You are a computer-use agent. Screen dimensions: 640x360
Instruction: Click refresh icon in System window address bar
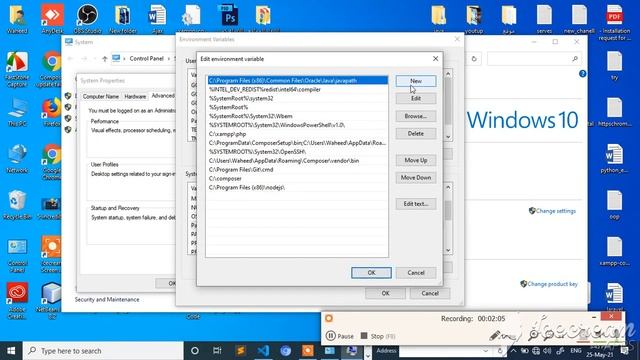click(x=474, y=59)
